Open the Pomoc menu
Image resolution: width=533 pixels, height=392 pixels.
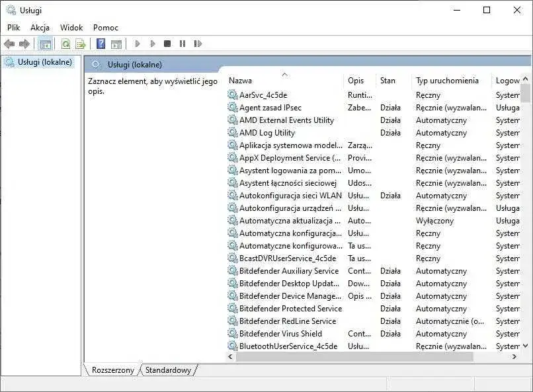106,28
